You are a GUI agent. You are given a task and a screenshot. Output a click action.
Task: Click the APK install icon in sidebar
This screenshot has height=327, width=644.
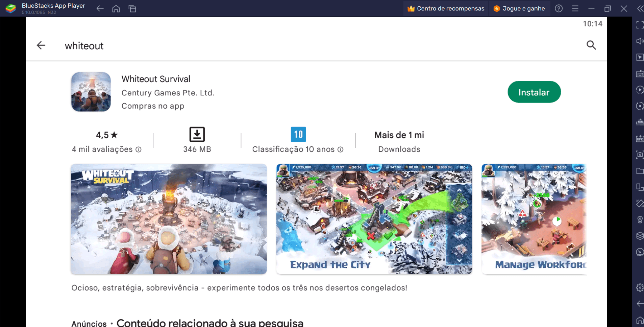click(640, 138)
